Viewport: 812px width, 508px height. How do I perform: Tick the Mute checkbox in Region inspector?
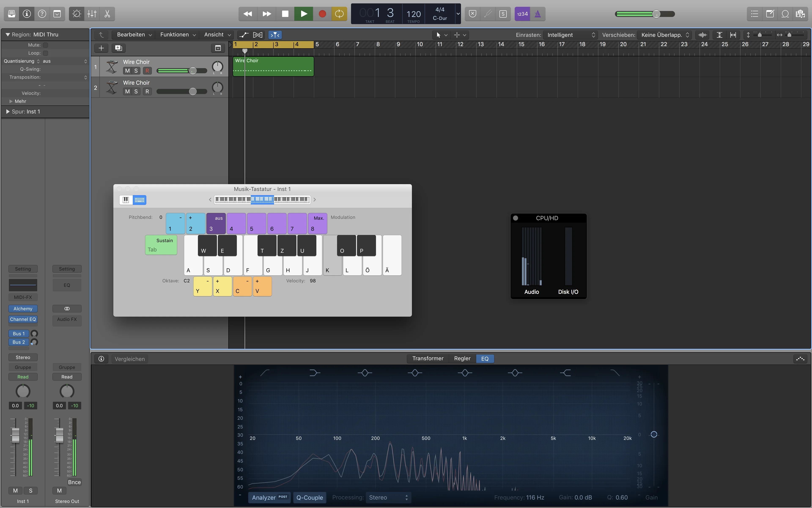point(46,45)
